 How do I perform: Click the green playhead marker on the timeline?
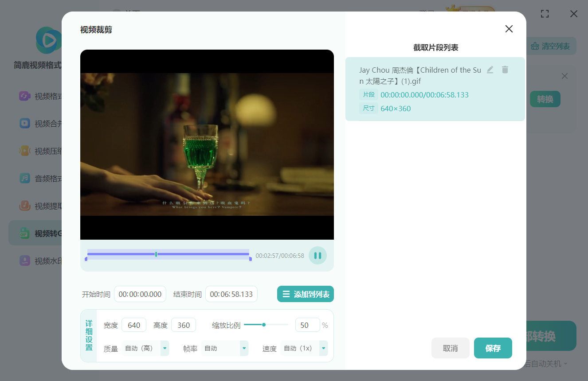coord(156,254)
